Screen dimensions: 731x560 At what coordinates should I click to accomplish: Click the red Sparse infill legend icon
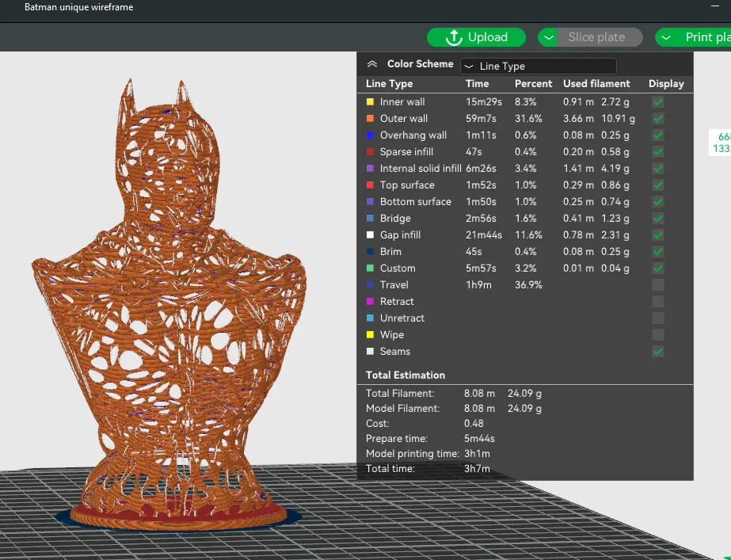click(x=369, y=151)
